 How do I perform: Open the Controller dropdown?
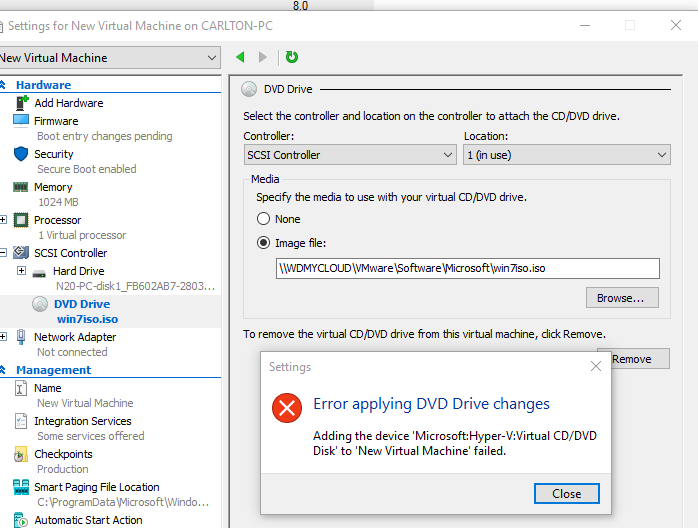coord(350,155)
